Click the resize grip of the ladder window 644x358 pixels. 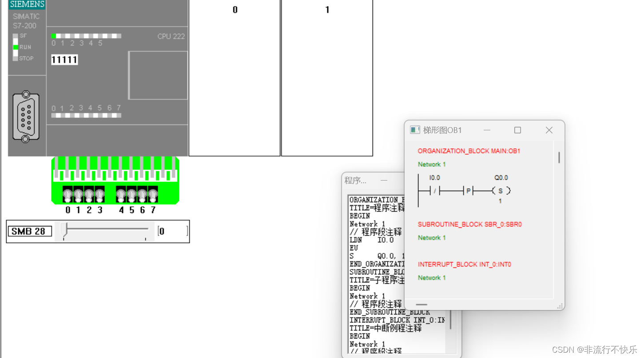coord(560,306)
